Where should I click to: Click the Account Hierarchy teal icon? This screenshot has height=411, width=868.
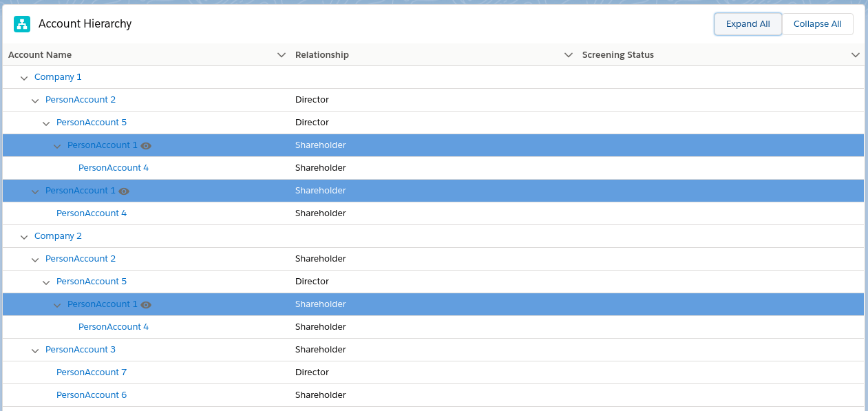[22, 24]
